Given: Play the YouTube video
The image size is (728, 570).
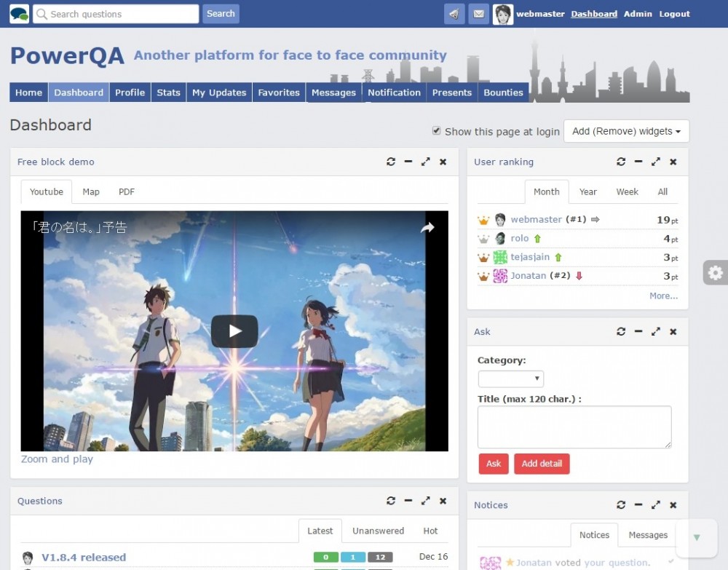Looking at the screenshot, I should [234, 331].
